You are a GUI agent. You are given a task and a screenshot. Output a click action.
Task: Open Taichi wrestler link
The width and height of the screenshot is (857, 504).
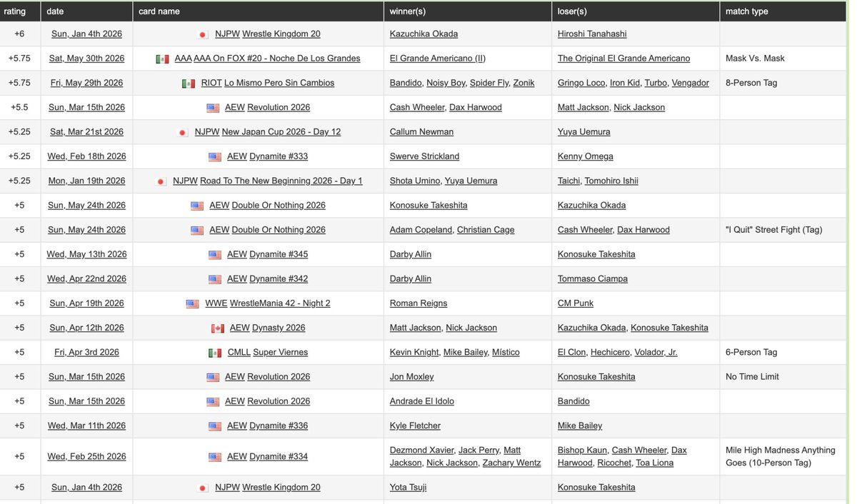point(568,181)
